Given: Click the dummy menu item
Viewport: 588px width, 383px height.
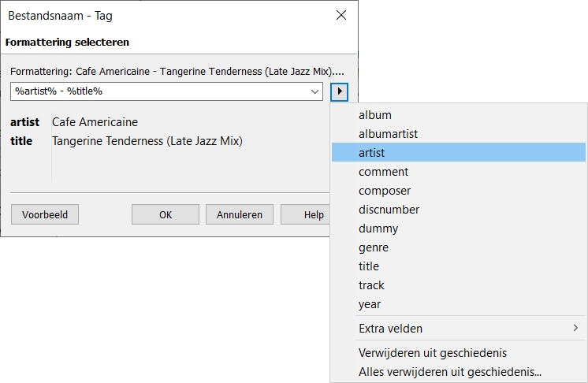Looking at the screenshot, I should tap(378, 229).
